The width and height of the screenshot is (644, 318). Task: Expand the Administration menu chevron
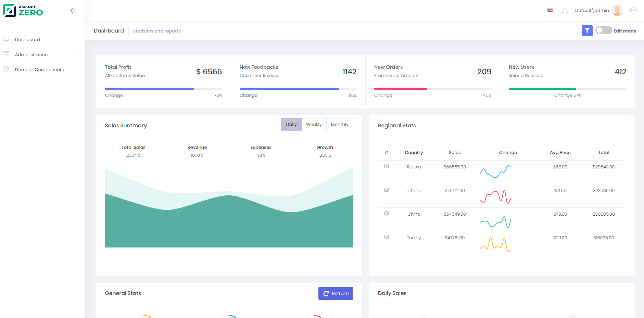75,54
